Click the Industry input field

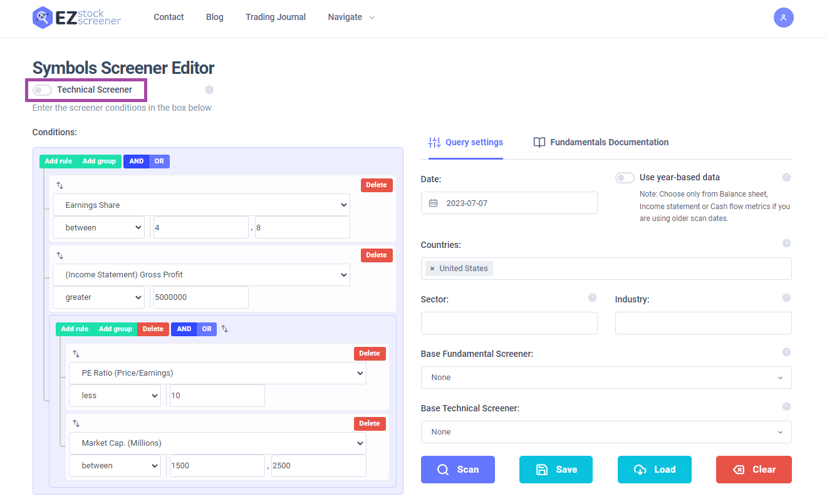[x=704, y=323]
